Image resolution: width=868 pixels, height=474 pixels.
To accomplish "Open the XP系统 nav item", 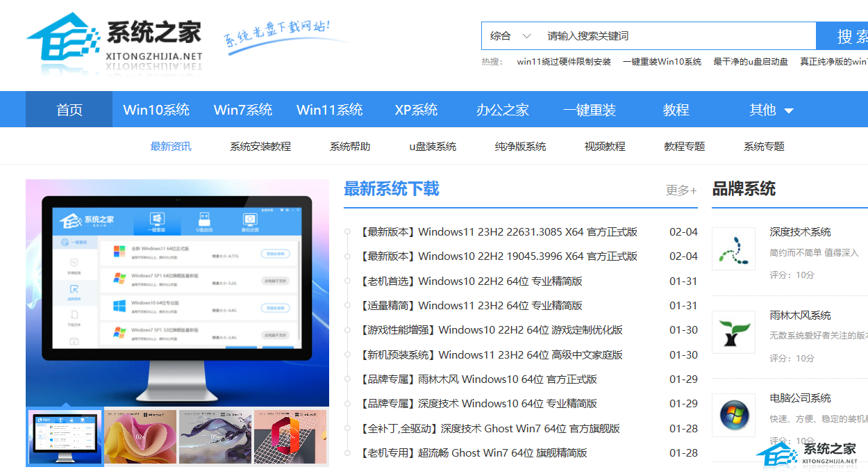I will (x=416, y=110).
